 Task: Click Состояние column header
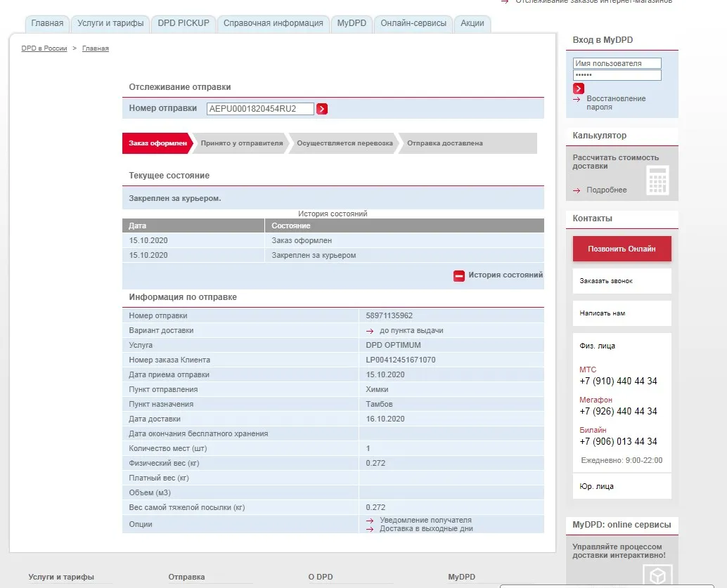pos(404,226)
